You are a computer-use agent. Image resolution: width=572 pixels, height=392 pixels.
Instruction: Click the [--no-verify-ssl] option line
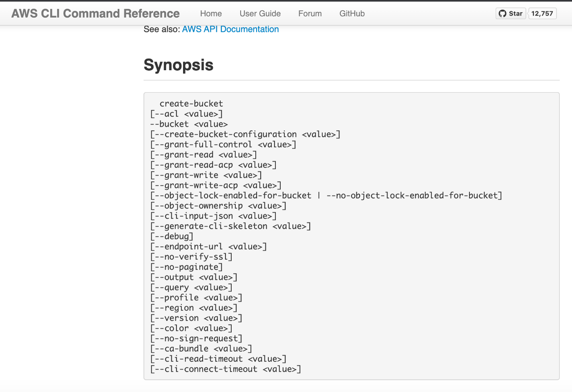pyautogui.click(x=191, y=257)
